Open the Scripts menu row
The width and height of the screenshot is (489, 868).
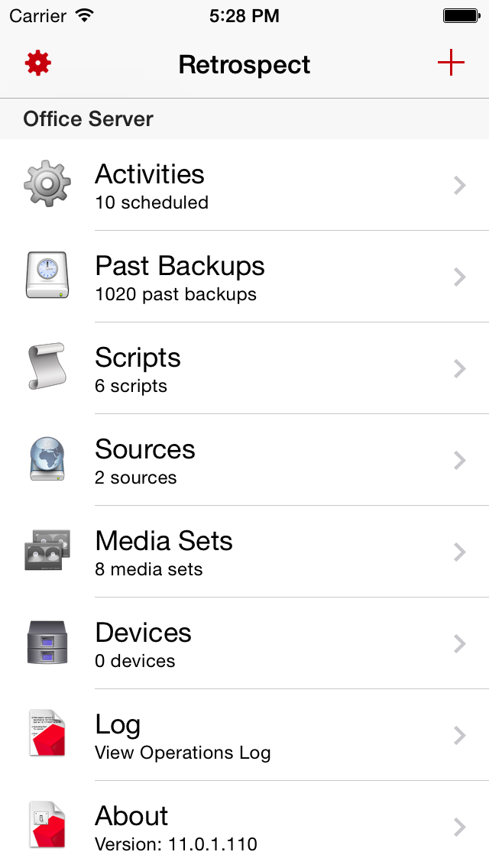[244, 368]
